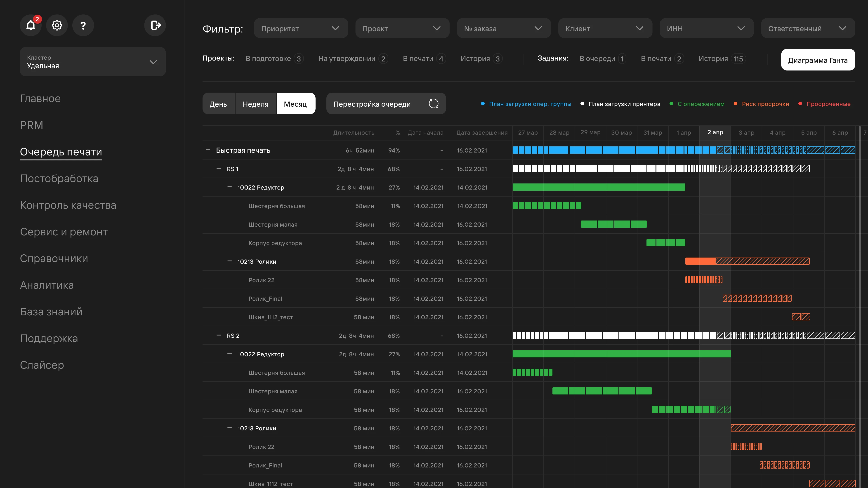
Task: Open the settings gear
Action: [x=57, y=25]
